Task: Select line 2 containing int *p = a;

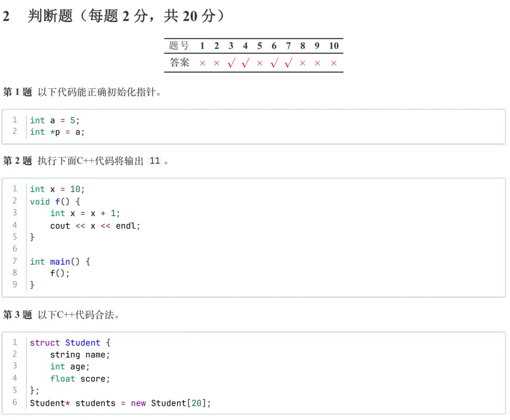Action: pos(57,132)
